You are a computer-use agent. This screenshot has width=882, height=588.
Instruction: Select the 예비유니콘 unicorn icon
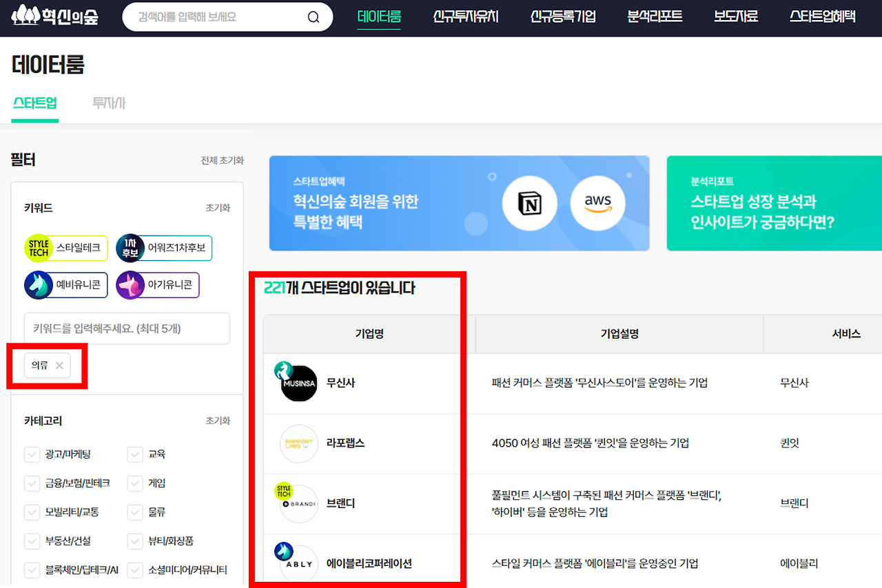click(37, 284)
